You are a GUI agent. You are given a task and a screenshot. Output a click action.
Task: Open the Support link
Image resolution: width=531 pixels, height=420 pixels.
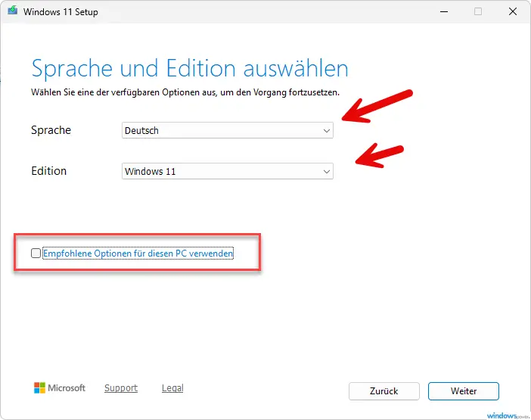121,388
